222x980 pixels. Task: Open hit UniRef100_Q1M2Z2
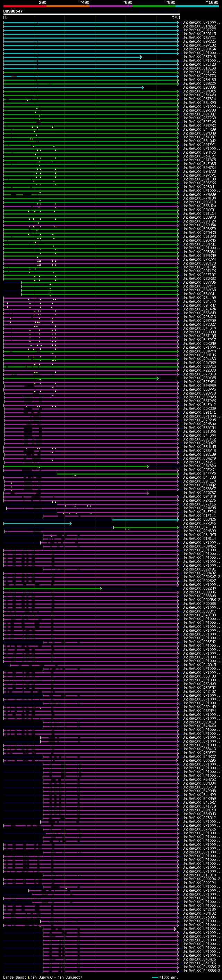(x=199, y=26)
